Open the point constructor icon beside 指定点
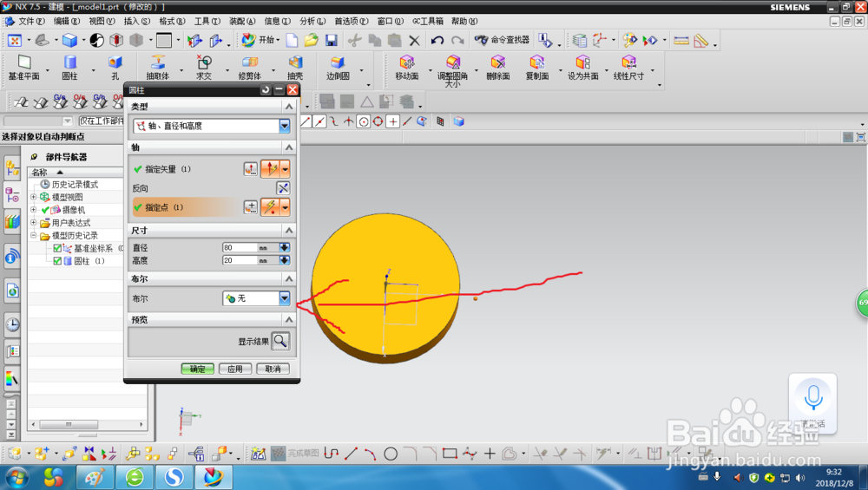Image resolution: width=868 pixels, height=490 pixels. click(x=251, y=207)
